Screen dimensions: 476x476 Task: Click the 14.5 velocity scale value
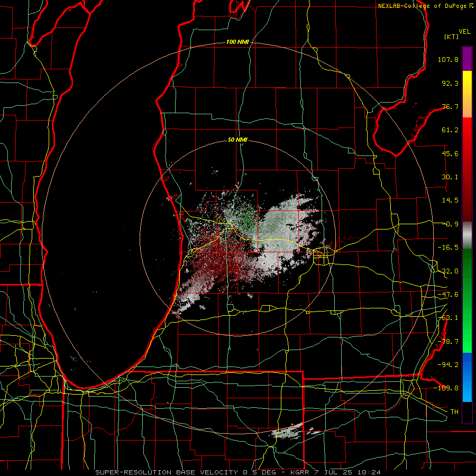(450, 200)
